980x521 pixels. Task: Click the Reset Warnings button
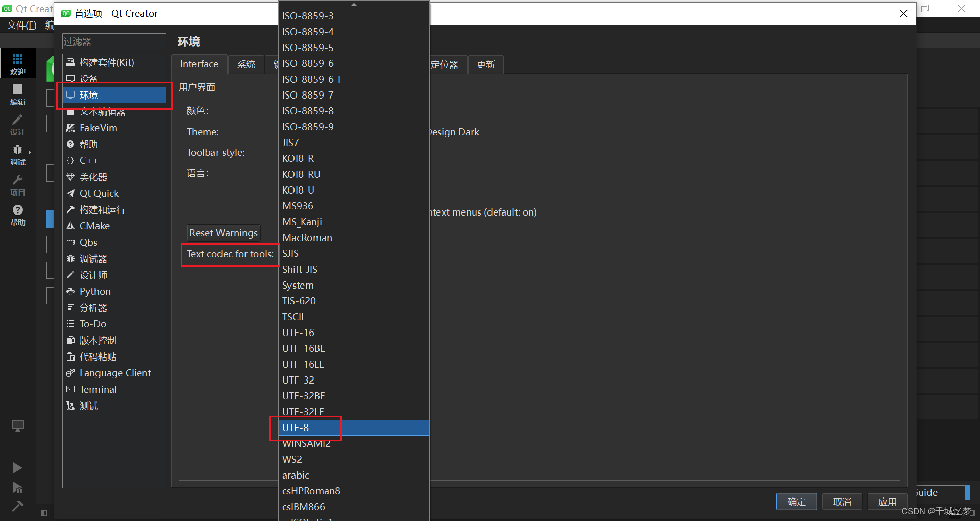224,233
